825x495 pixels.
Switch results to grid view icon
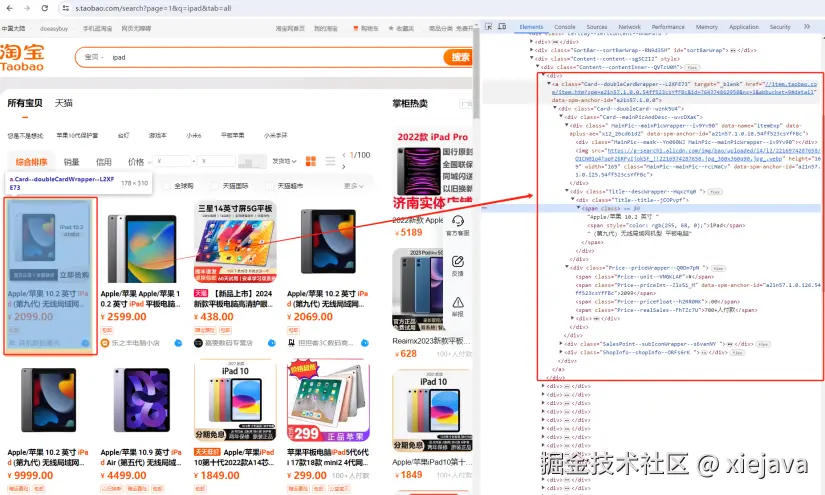coord(311,161)
